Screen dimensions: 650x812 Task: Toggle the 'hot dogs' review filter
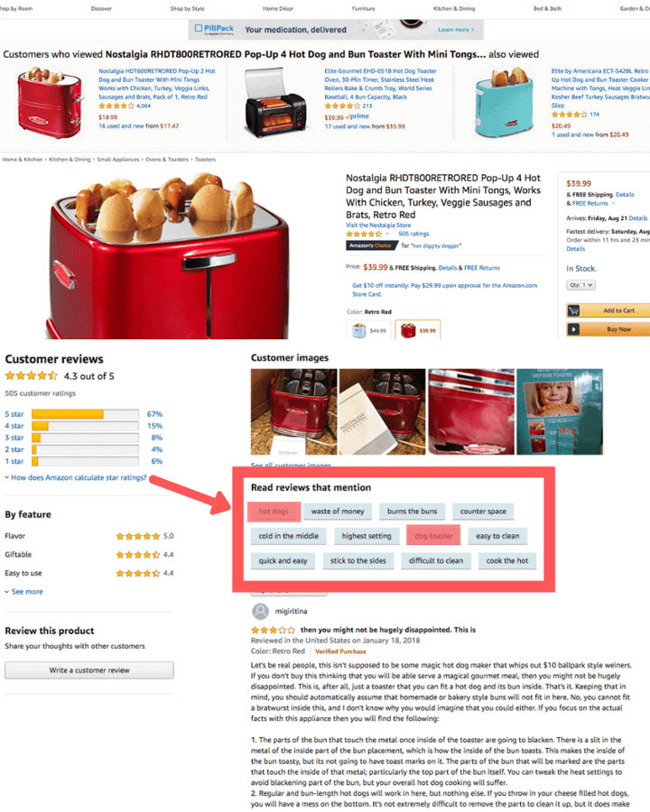274,512
